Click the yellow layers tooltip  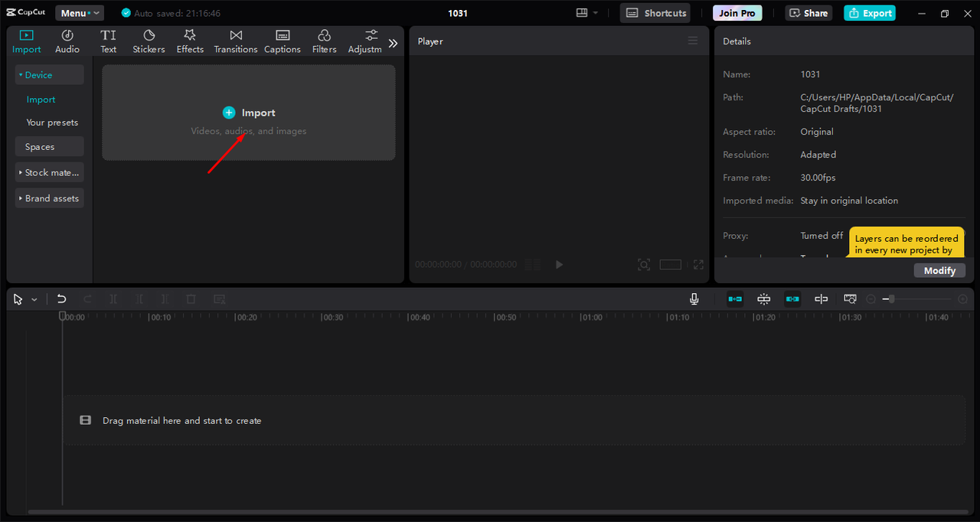[x=906, y=243]
